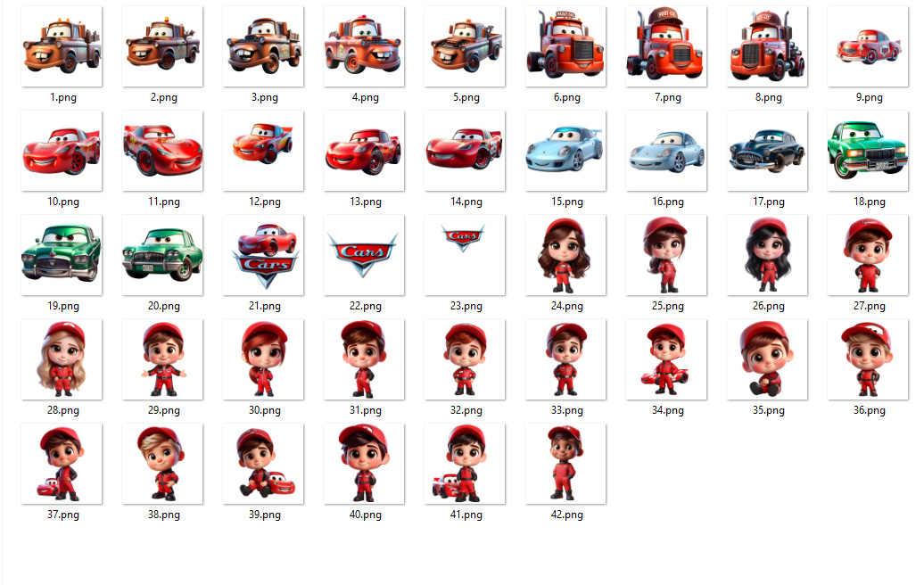The width and height of the screenshot is (924, 585).
Task: Select the 10.png red race car thumbnail
Action: [62, 151]
